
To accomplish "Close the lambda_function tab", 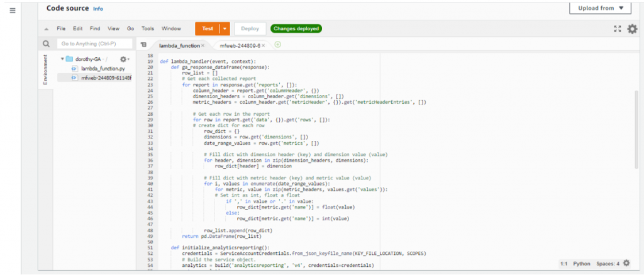I will 203,46.
